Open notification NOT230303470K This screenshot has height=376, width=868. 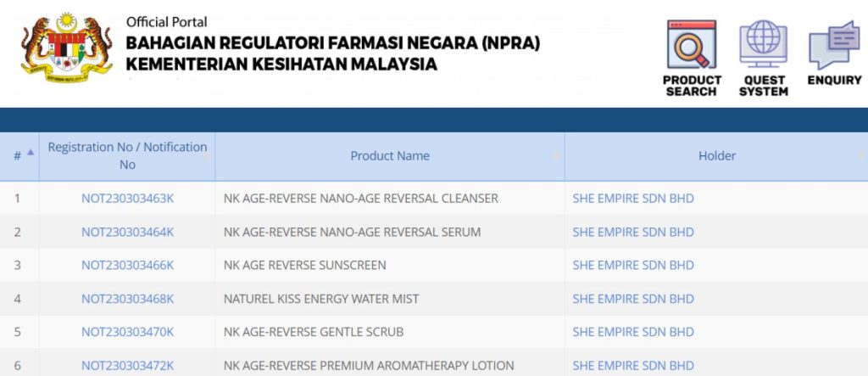click(127, 332)
